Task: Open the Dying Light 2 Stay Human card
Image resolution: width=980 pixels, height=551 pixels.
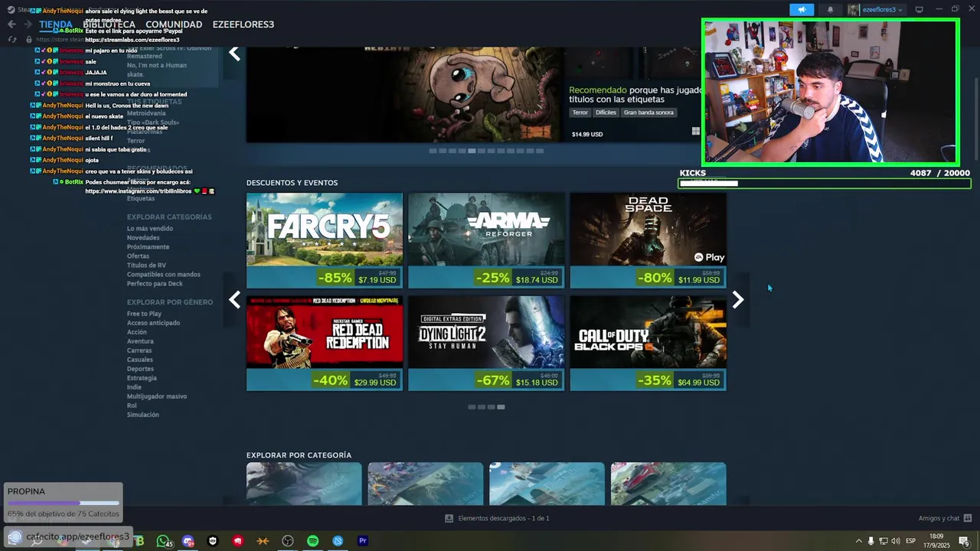Action: coord(486,343)
